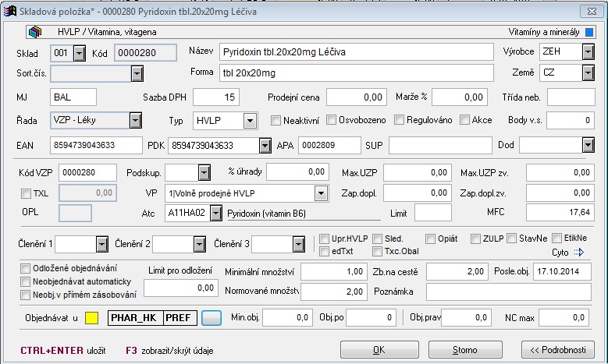Click the window title bar app icon
The width and height of the screenshot is (608, 364).
[x=9, y=8]
